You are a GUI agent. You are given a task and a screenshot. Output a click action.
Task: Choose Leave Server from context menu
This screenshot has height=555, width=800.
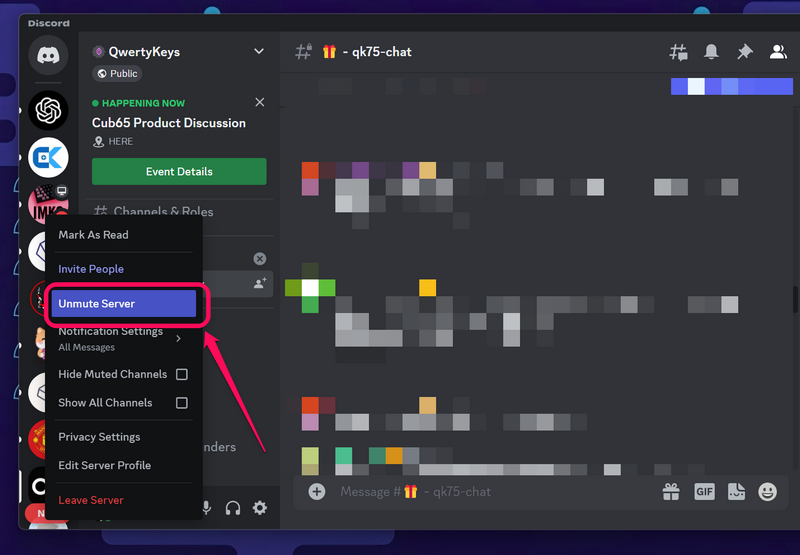(91, 500)
